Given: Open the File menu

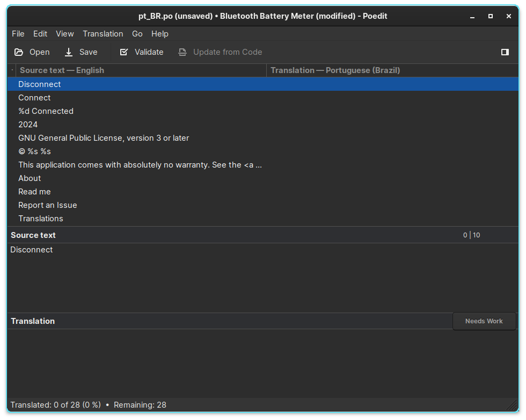Looking at the screenshot, I should [x=18, y=34].
